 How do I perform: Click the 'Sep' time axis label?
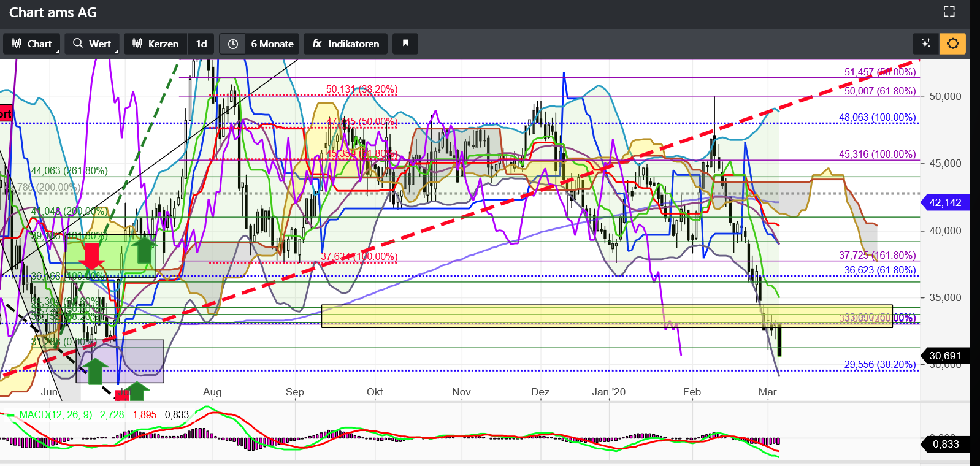pos(295,392)
